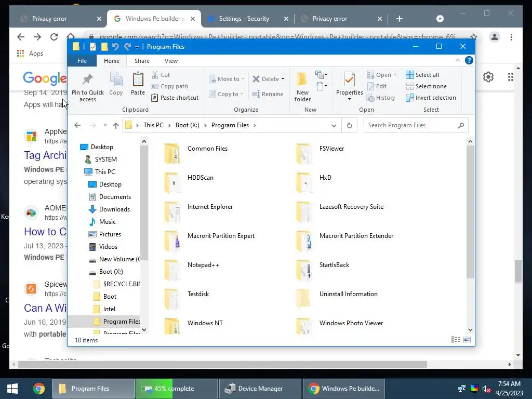
Task: Switch to Device Manager taskbar button
Action: tap(260, 389)
